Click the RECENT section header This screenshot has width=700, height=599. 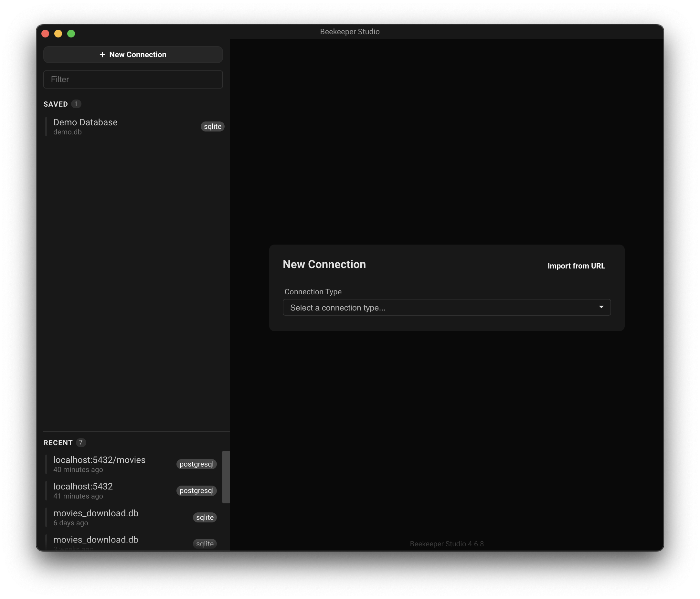click(58, 443)
